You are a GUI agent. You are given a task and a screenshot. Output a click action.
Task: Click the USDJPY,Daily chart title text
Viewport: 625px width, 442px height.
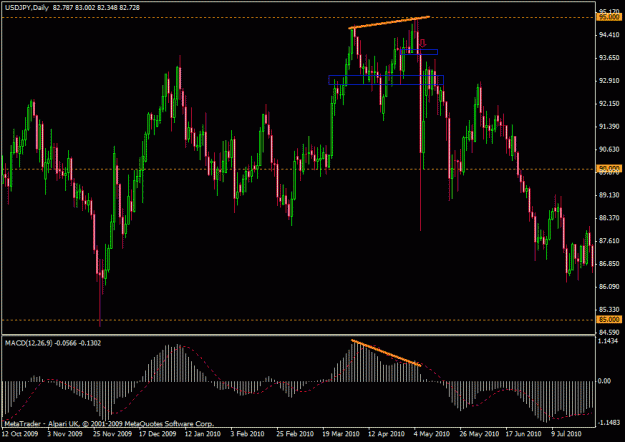(x=27, y=8)
